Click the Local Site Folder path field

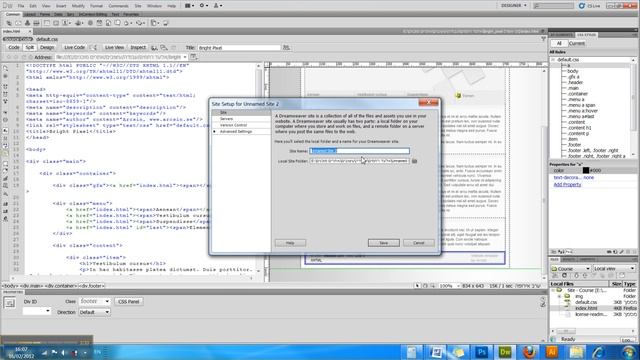pyautogui.click(x=359, y=161)
